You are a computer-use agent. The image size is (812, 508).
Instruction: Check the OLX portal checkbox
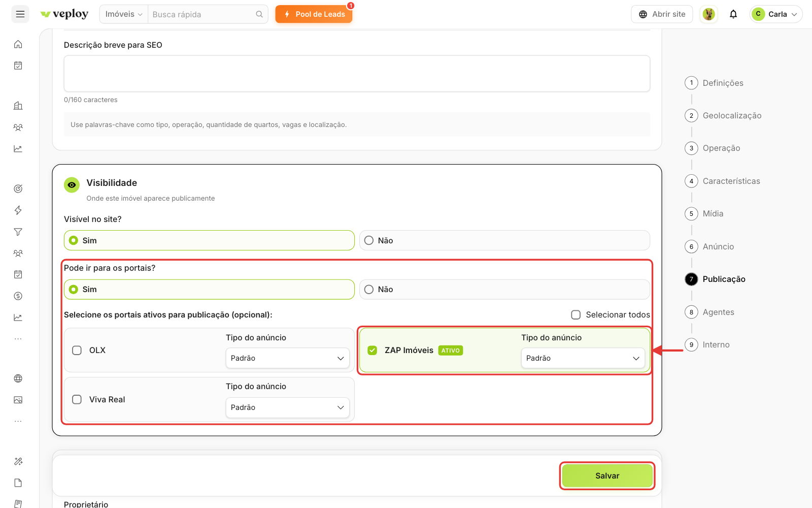[x=77, y=351]
